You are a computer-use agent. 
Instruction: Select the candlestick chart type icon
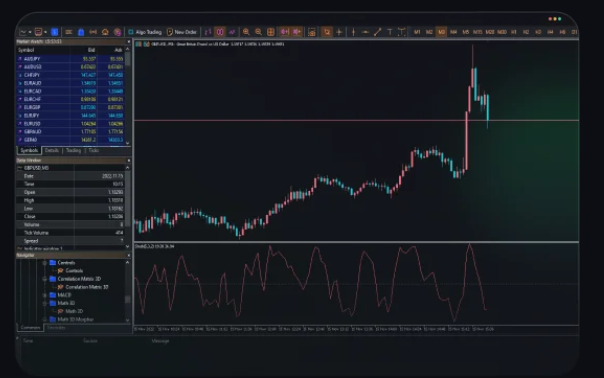[220, 32]
